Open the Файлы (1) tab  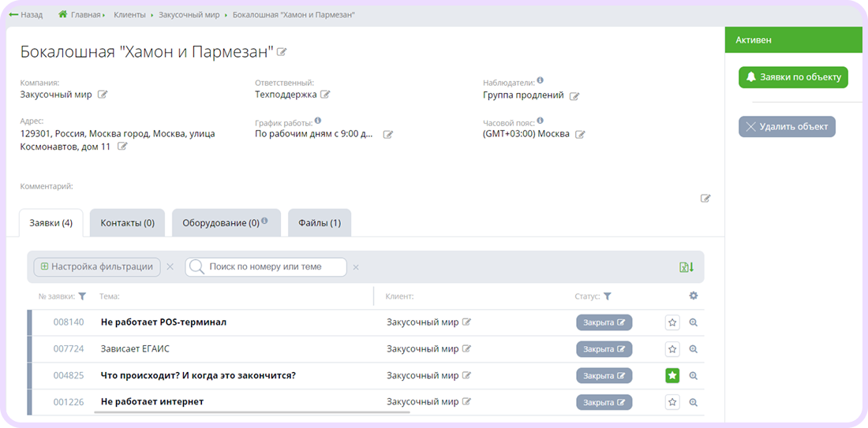coord(320,223)
